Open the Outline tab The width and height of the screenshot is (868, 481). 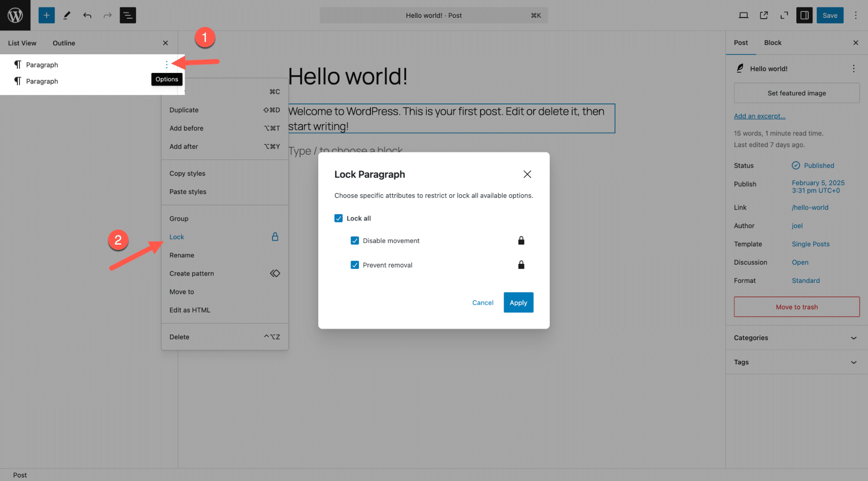[64, 43]
